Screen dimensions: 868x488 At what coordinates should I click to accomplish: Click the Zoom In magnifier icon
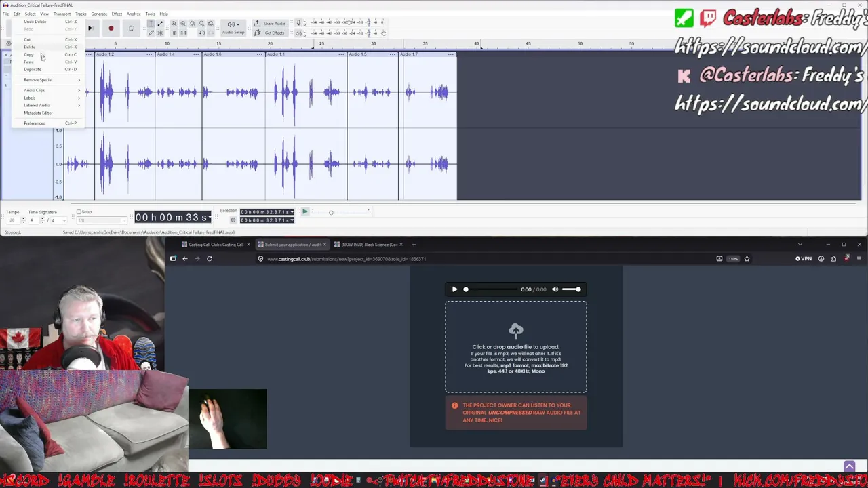pos(174,24)
